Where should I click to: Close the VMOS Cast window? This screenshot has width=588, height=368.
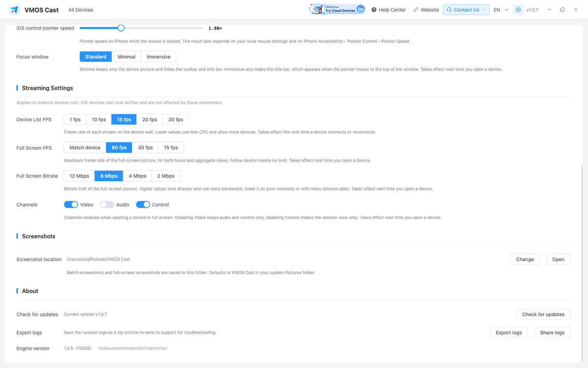[576, 10]
